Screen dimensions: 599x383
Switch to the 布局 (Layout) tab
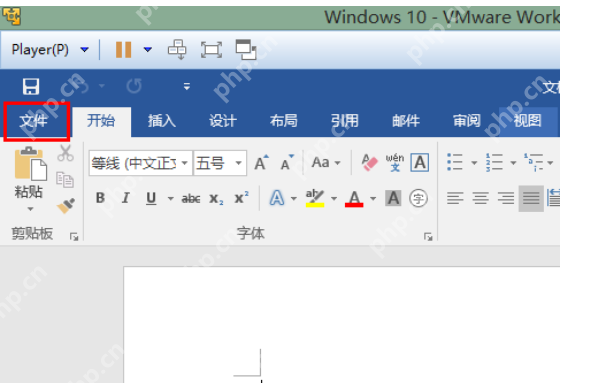coord(283,121)
